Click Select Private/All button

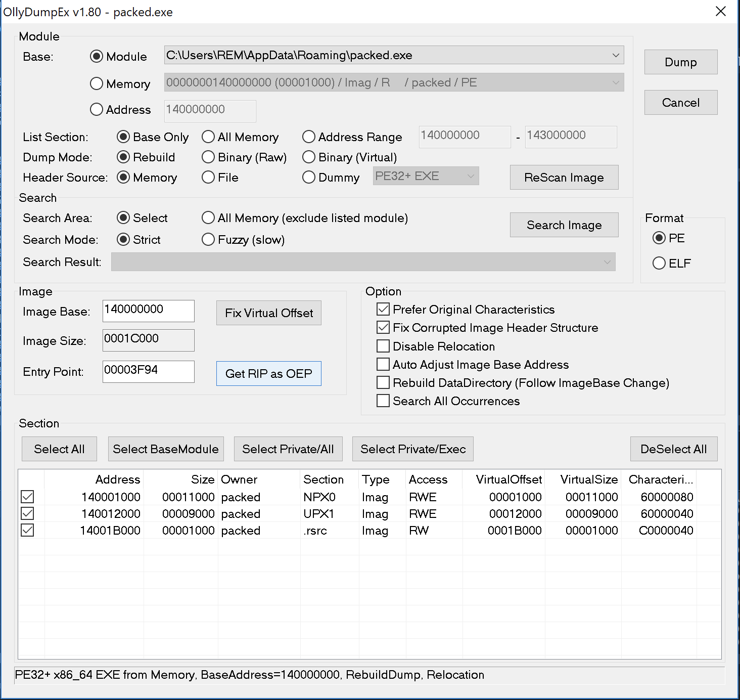tap(288, 449)
